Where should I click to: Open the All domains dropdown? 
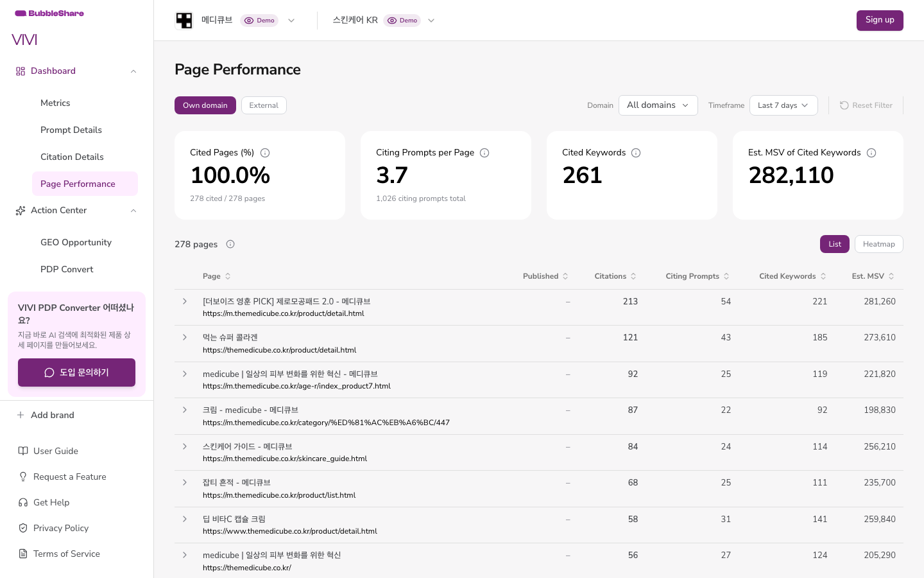coord(658,105)
